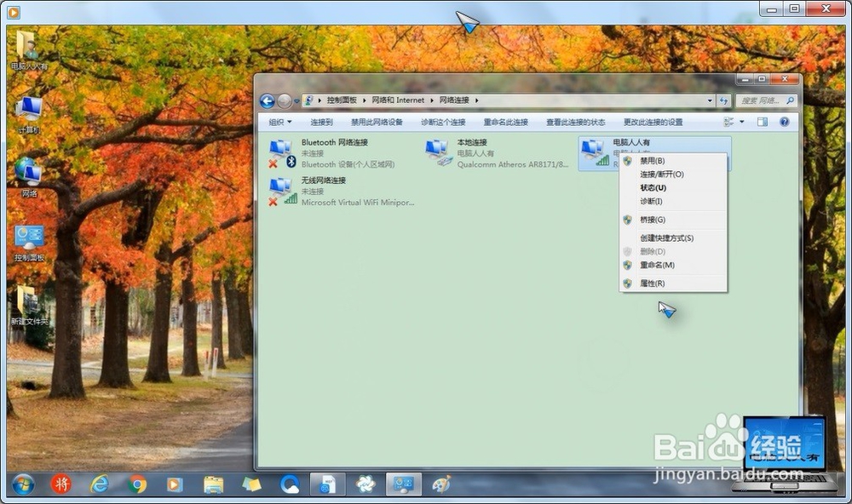852x504 pixels.
Task: Open file explorer folder in taskbar
Action: (x=213, y=484)
